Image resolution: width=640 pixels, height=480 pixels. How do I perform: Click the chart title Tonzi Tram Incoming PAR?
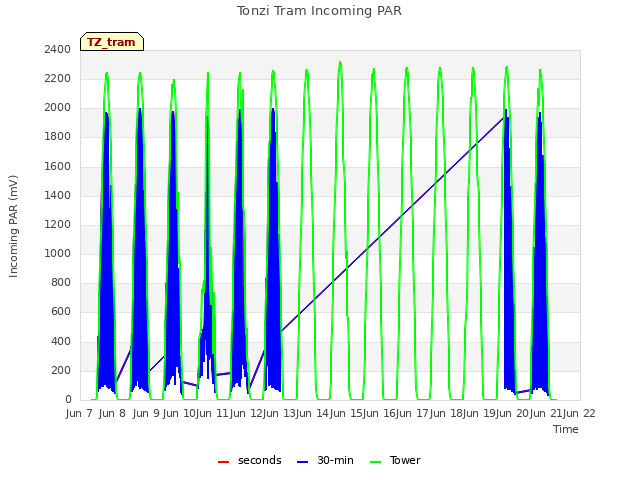click(x=319, y=11)
